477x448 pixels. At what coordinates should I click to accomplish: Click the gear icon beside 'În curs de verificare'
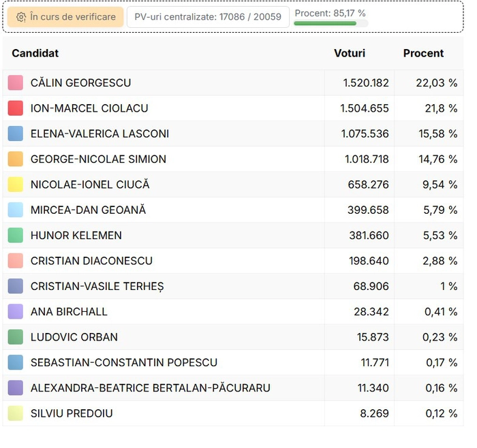21,17
